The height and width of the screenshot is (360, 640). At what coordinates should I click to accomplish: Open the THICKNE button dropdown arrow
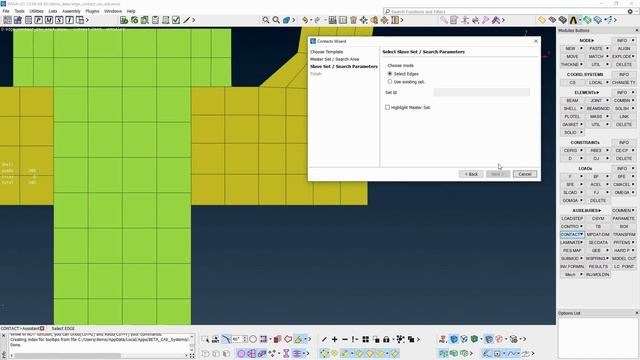pos(582,64)
